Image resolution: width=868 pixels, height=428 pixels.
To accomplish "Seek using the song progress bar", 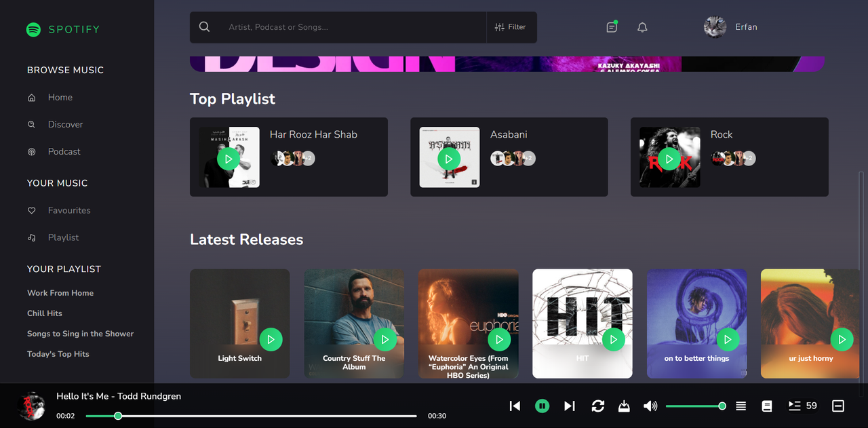I will coord(252,416).
